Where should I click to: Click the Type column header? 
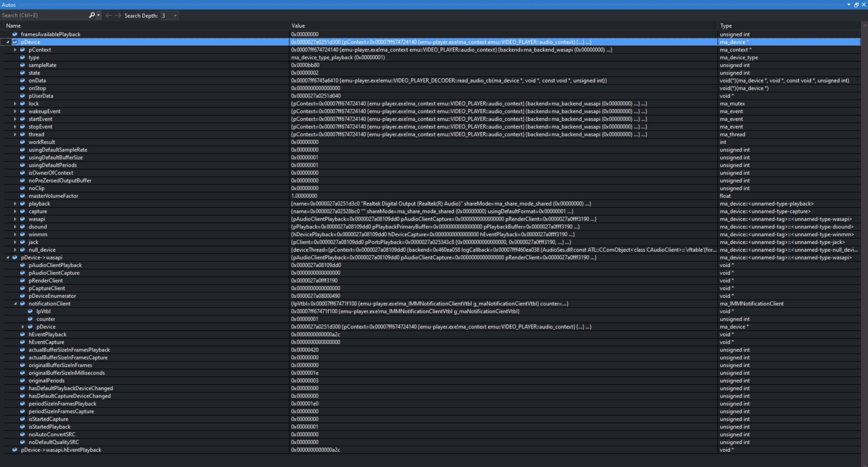tap(725, 26)
